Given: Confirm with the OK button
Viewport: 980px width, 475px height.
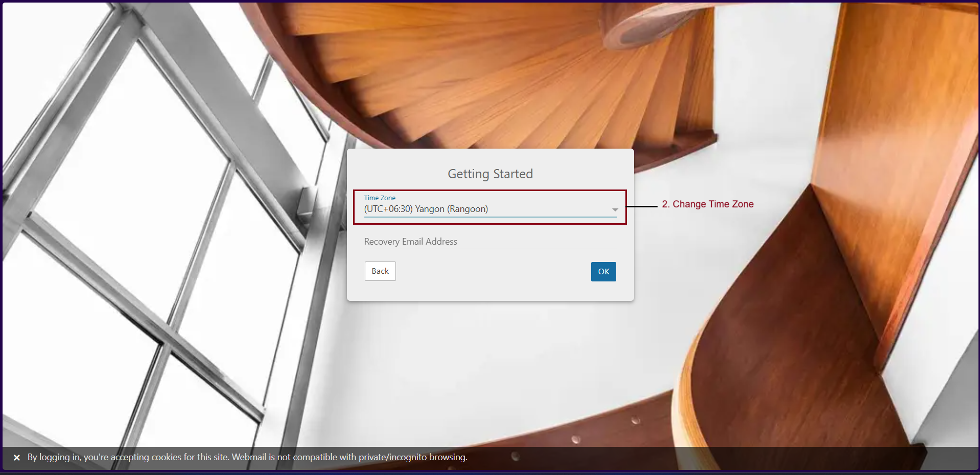Looking at the screenshot, I should pos(603,272).
